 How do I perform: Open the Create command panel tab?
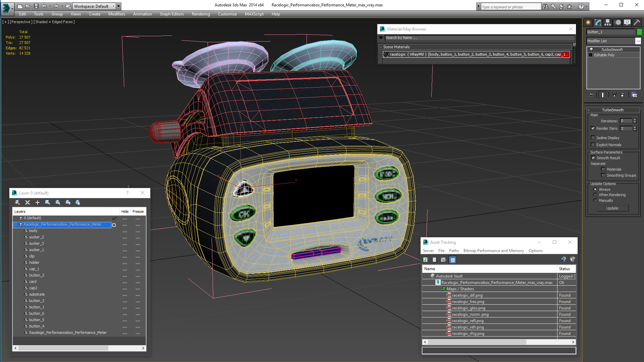[588, 22]
